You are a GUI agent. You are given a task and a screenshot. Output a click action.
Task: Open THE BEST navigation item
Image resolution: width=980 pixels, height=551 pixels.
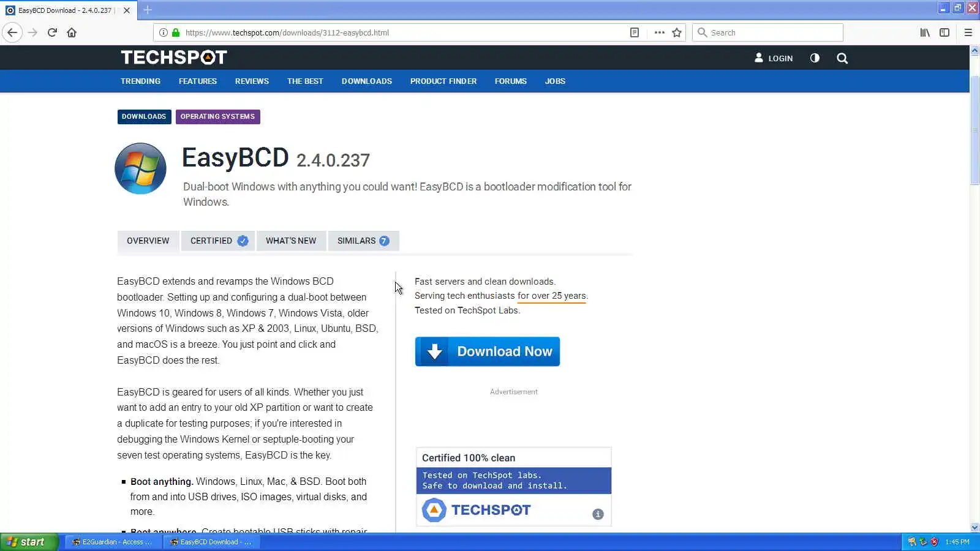pyautogui.click(x=305, y=81)
